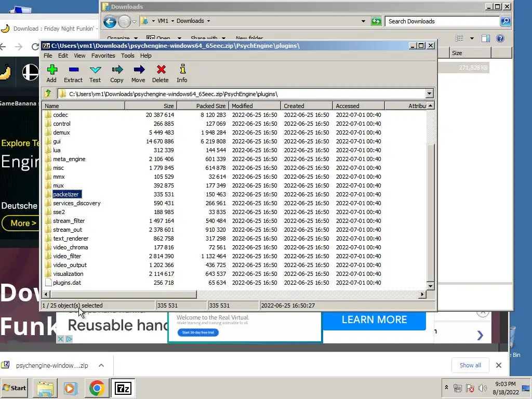Select the text_renderer folder
The width and height of the screenshot is (532, 399).
point(71,238)
